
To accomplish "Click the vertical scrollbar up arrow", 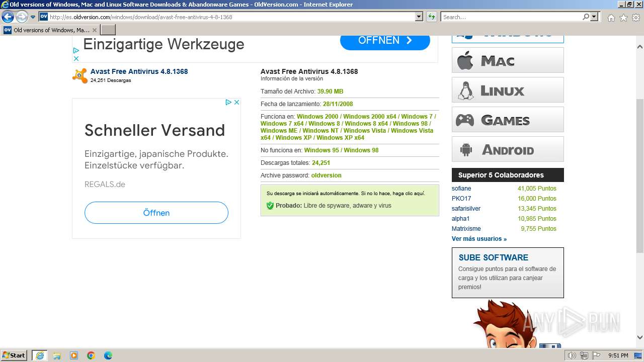I will [x=640, y=47].
